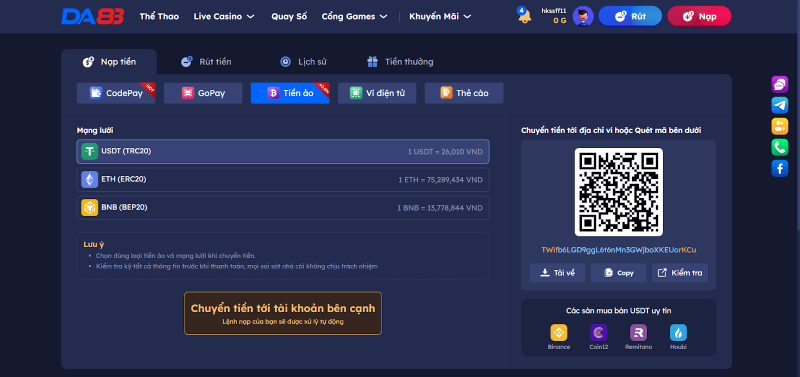This screenshot has width=800, height=377.
Task: Switch to the Rút tiền tab
Action: 206,62
